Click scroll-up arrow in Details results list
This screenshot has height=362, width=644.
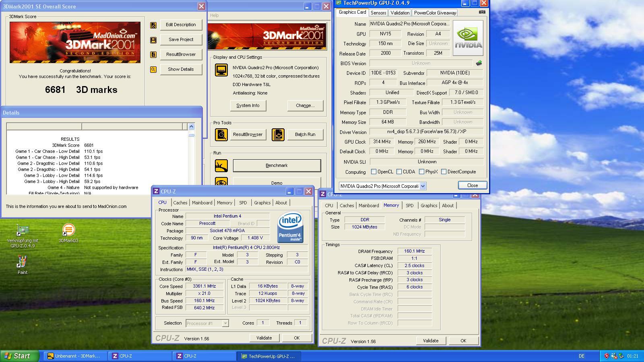pyautogui.click(x=191, y=127)
